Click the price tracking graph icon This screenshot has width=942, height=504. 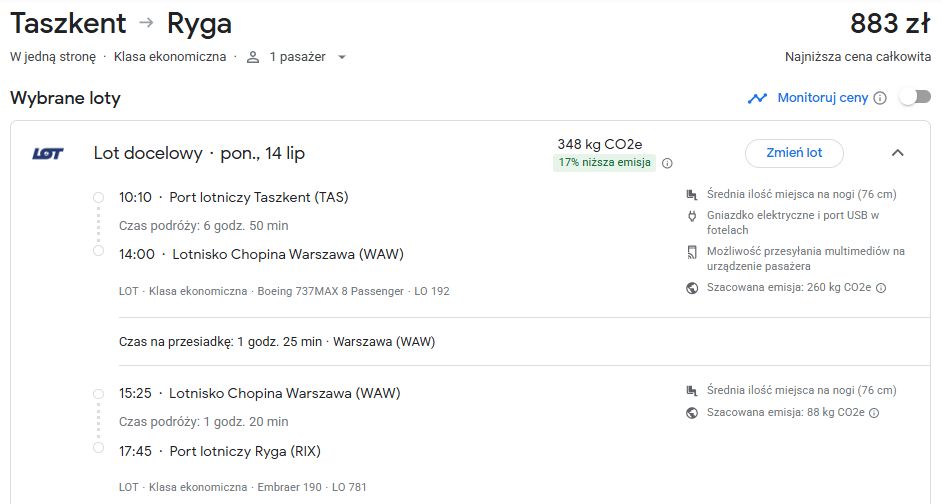pos(757,98)
